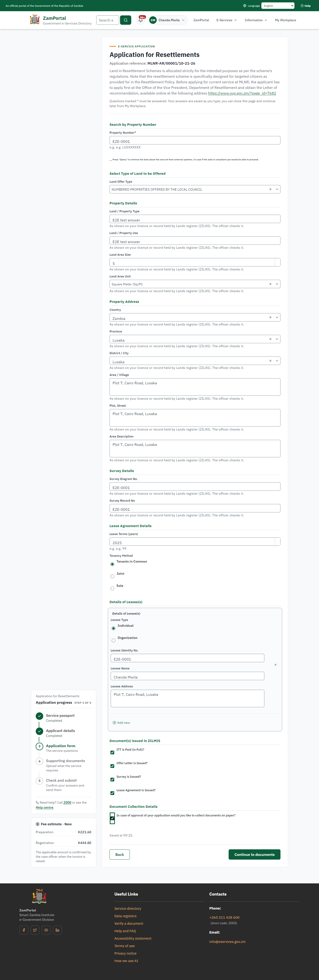Open the Facebook page from footer
The width and height of the screenshot is (319, 980).
[x=24, y=930]
